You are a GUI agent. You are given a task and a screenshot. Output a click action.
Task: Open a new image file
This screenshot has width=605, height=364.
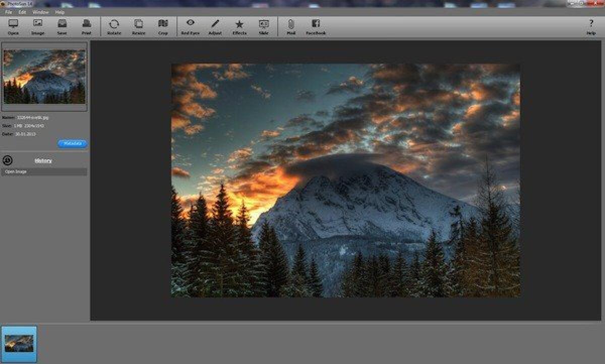pyautogui.click(x=14, y=26)
